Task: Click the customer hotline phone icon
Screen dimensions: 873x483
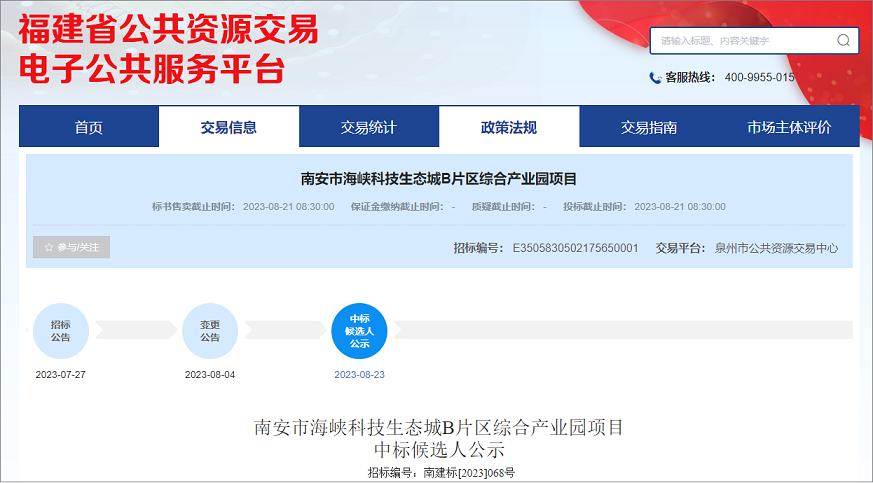Action: pyautogui.click(x=656, y=78)
